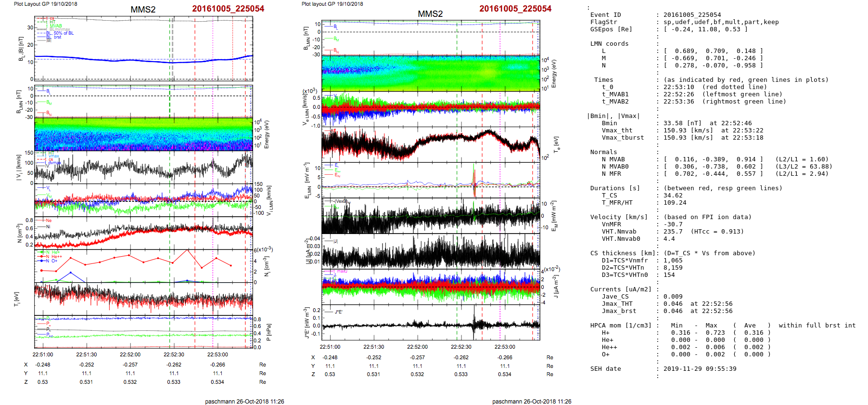
Task: Click the 22:52:30 time tick under left plot
Action: click(x=174, y=354)
